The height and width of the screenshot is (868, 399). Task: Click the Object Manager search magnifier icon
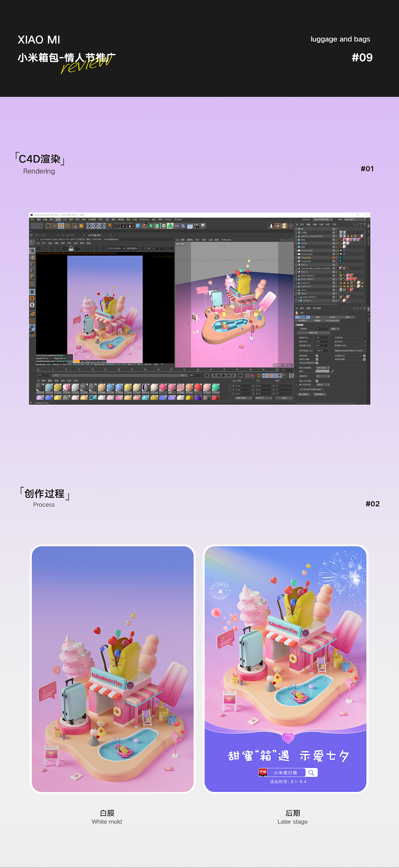pyautogui.click(x=354, y=224)
